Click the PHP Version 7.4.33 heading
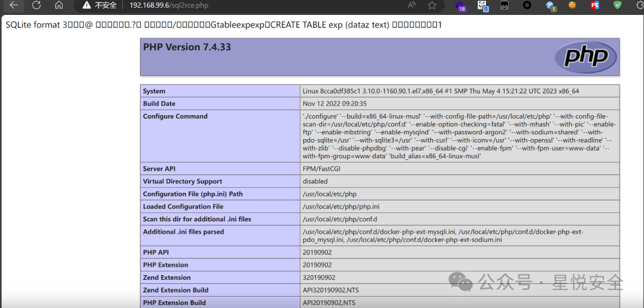644x308 pixels. [187, 47]
